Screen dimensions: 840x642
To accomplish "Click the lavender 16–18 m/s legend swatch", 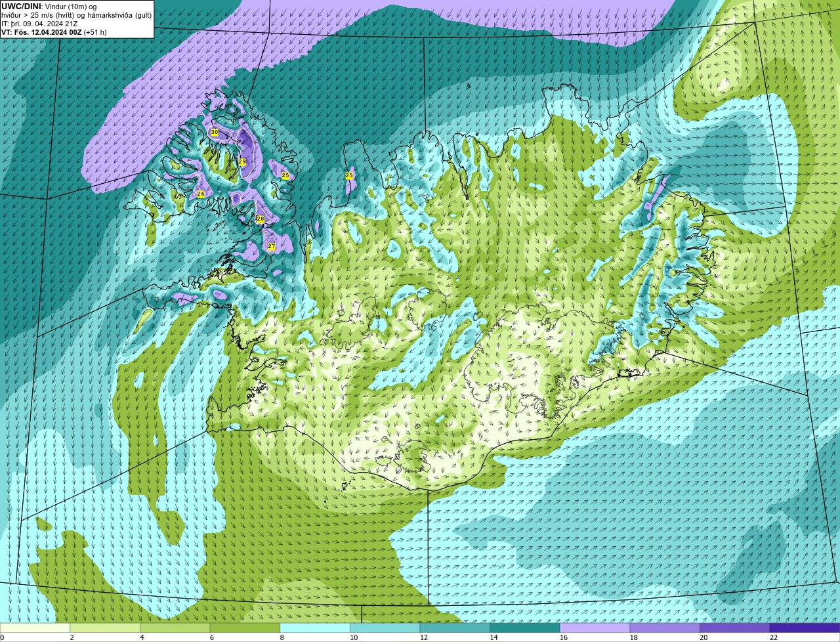I will tap(595, 628).
